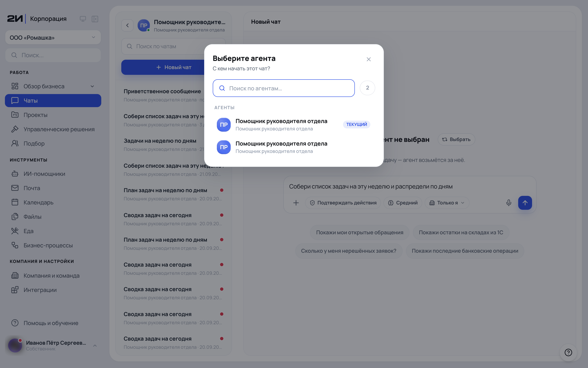588x368 pixels.
Task: Click the agent search field
Action: (284, 88)
